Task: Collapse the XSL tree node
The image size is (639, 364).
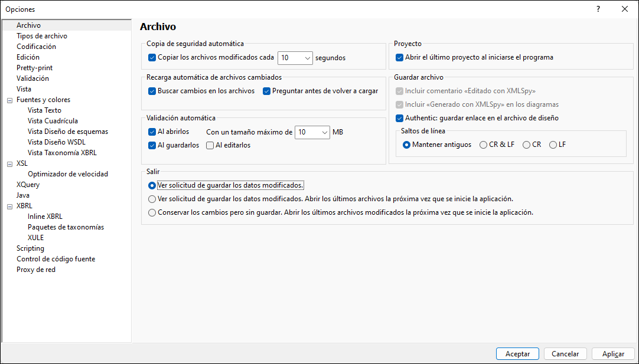Action: 10,164
